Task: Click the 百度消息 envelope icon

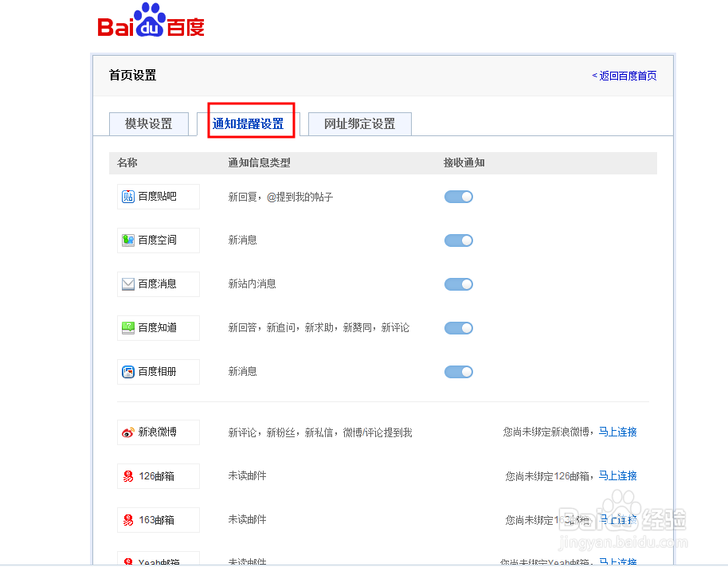Action: [x=128, y=283]
